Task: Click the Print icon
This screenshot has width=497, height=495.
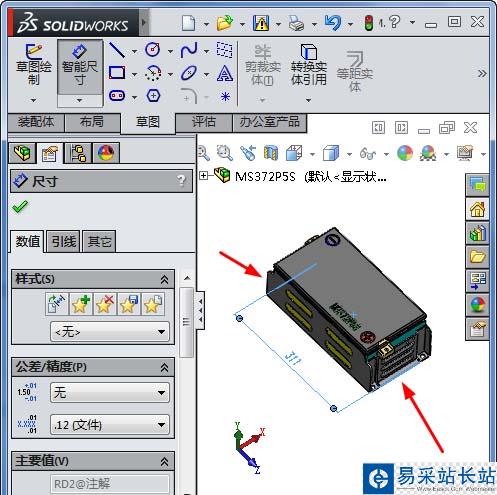Action: click(x=296, y=23)
